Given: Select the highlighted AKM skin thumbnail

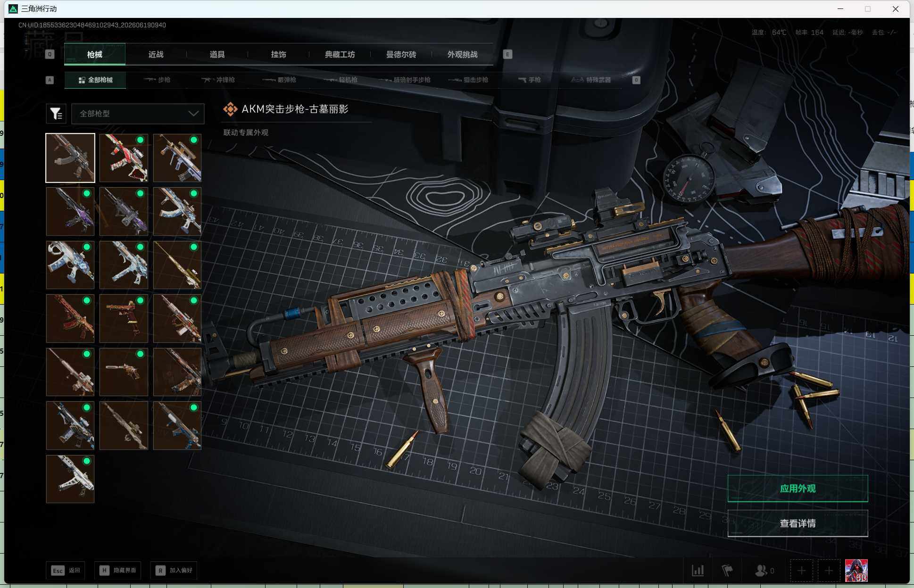Looking at the screenshot, I should 70,158.
